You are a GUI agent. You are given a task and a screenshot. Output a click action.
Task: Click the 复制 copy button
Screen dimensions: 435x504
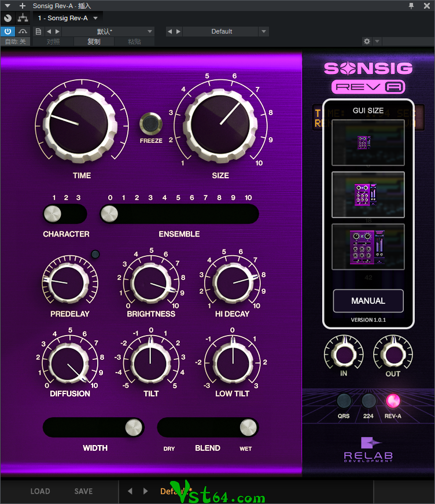click(x=94, y=42)
